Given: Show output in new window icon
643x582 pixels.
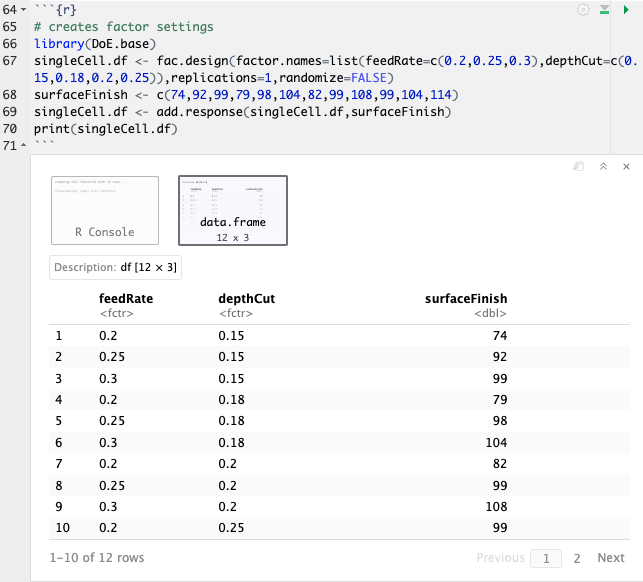Looking at the screenshot, I should point(579,166).
